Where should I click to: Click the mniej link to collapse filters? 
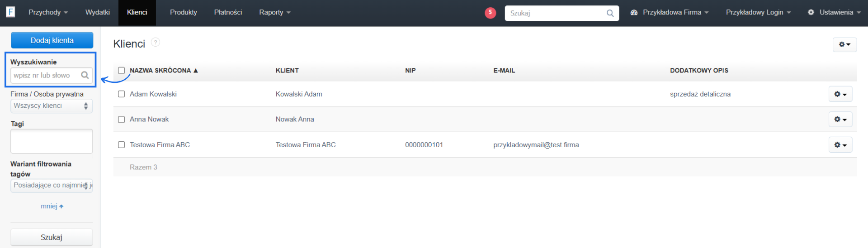point(52,207)
